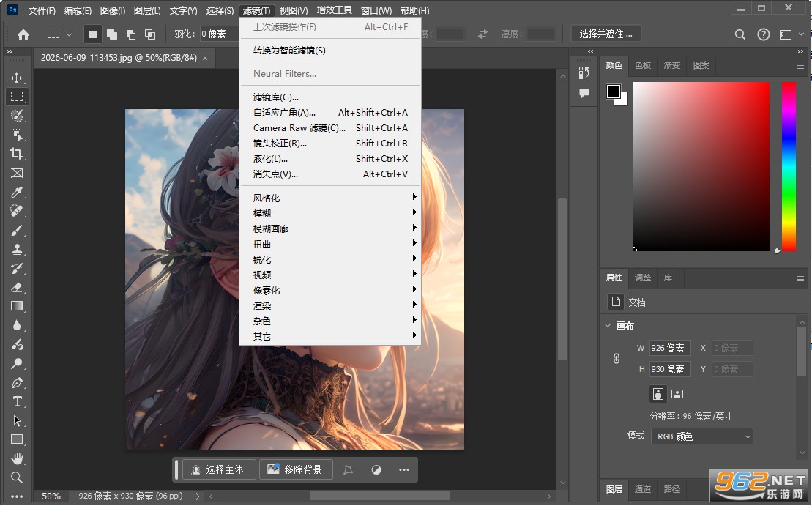
Task: Switch to the 调整 tab
Action: tap(643, 278)
